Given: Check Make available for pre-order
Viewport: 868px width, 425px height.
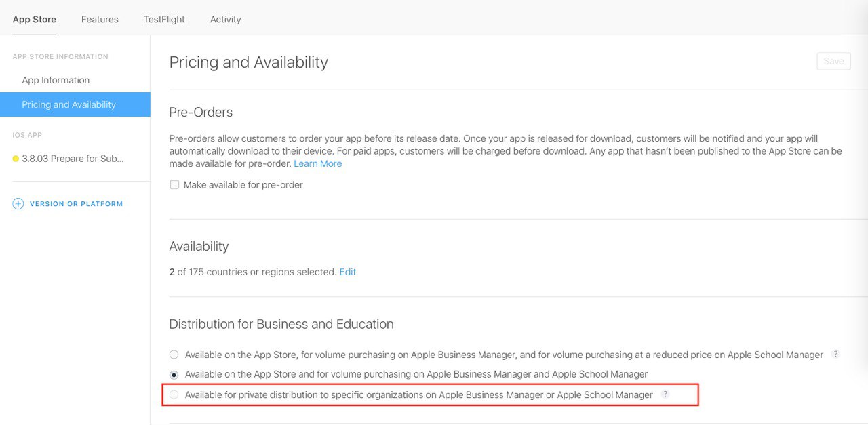Looking at the screenshot, I should pyautogui.click(x=174, y=184).
